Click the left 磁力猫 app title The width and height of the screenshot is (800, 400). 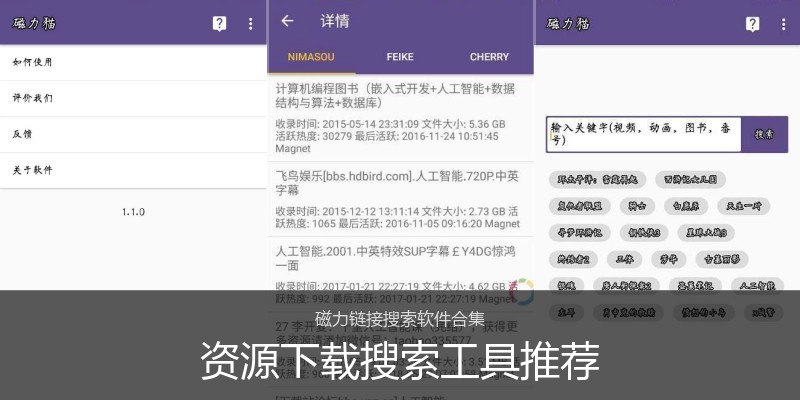tap(34, 23)
